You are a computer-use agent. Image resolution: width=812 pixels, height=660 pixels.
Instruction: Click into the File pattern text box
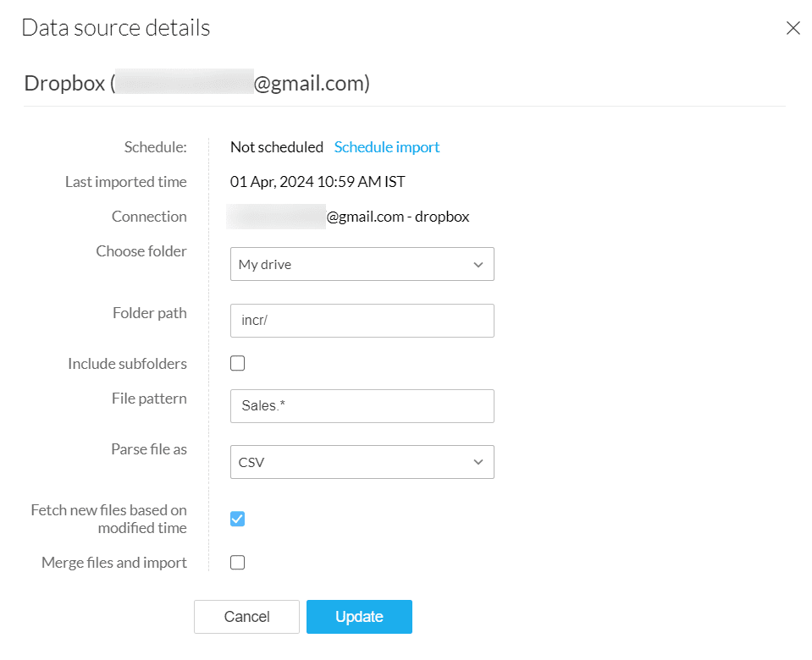point(362,406)
